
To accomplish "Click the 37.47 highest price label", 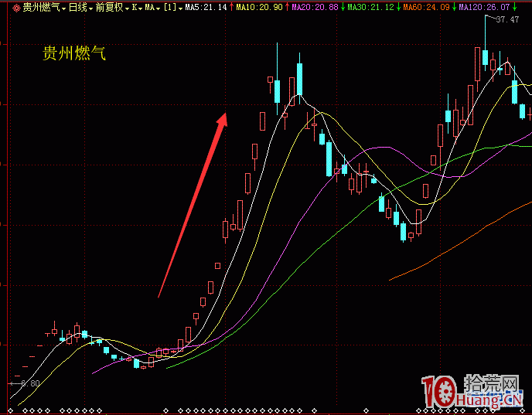I will [507, 19].
